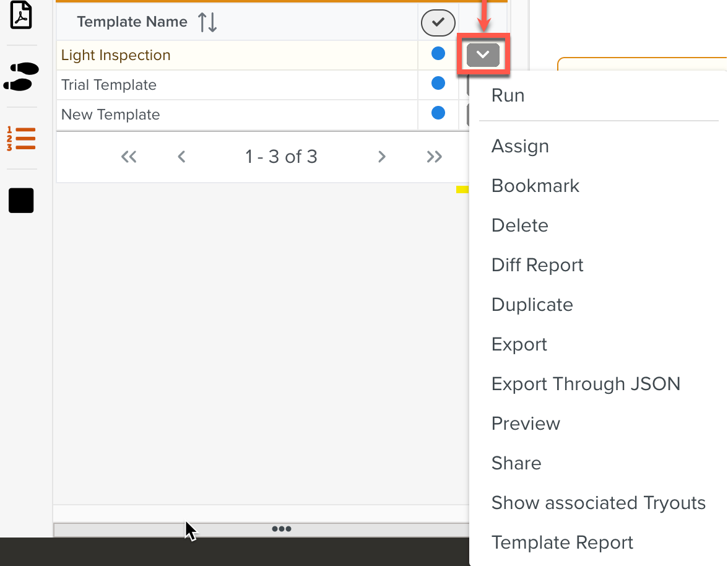Select Run from the actions menu
Screen dimensions: 728x566
click(x=508, y=95)
